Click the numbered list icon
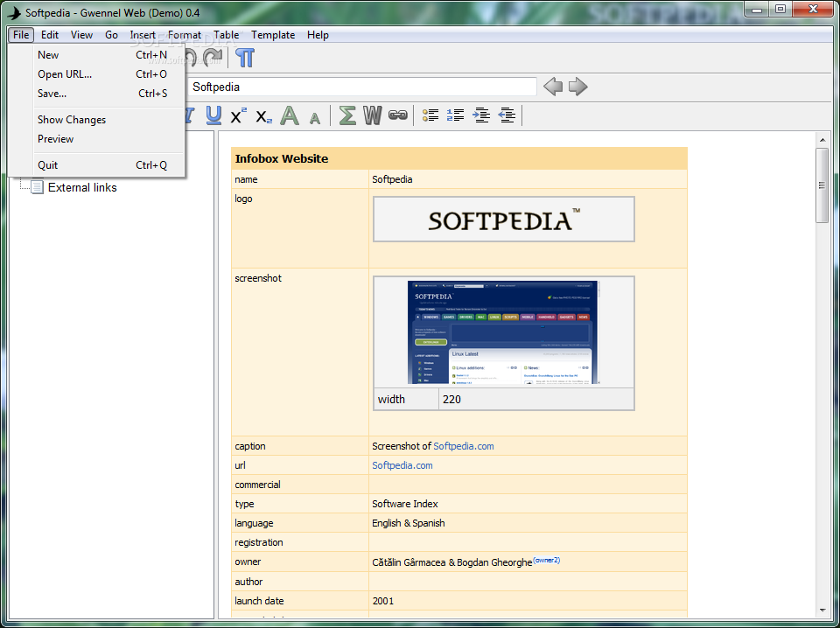Screen dimensions: 840x628 (455, 115)
